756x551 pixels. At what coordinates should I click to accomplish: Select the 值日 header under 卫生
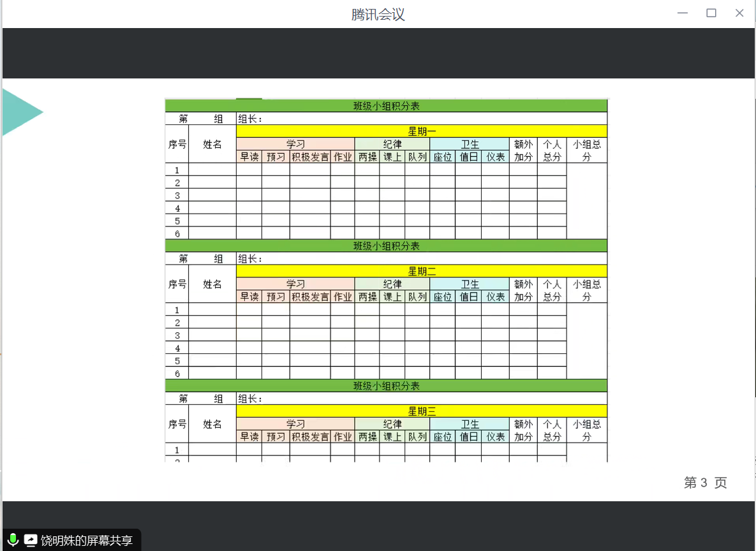(468, 156)
